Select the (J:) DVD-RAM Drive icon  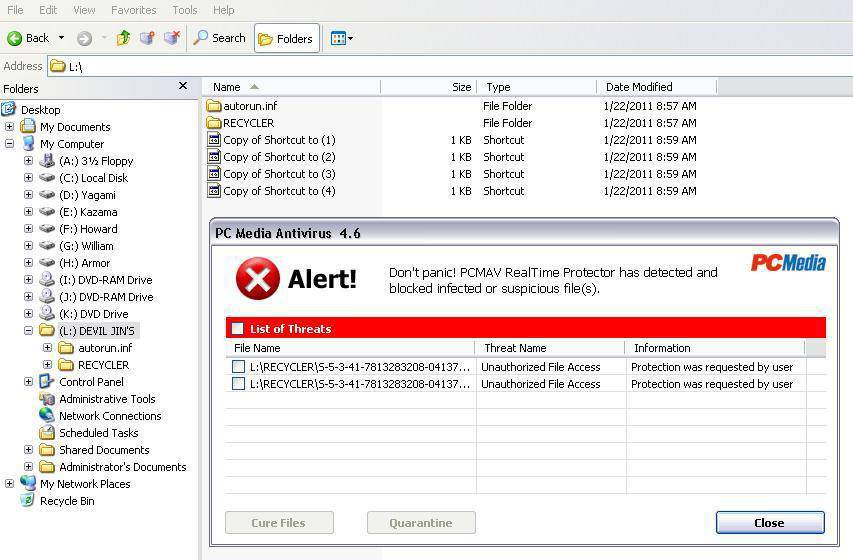[47, 296]
